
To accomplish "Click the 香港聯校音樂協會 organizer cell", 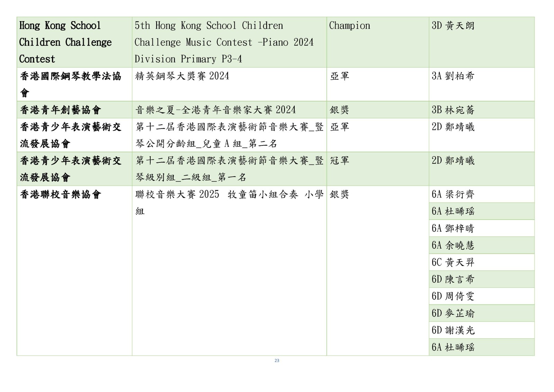I will tap(60, 195).
